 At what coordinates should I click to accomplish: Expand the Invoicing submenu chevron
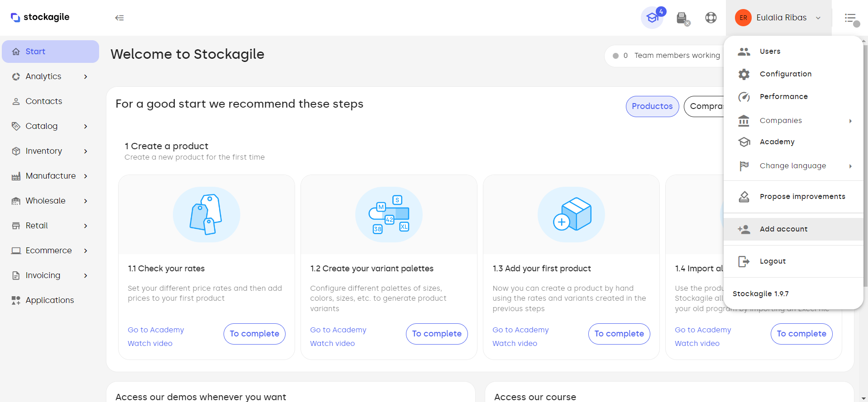click(86, 275)
